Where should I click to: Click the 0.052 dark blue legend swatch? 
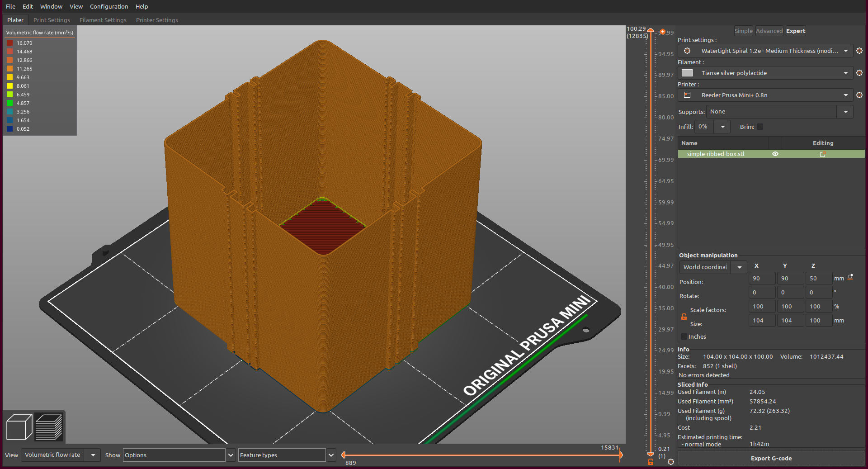(9, 129)
